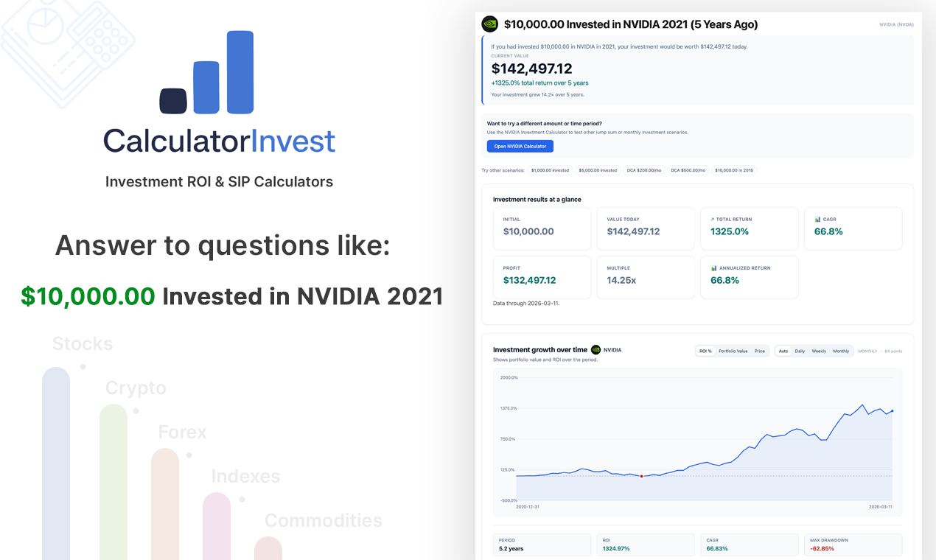
Task: Click the NVIDIA icon beside Investment growth over time
Action: (x=596, y=350)
